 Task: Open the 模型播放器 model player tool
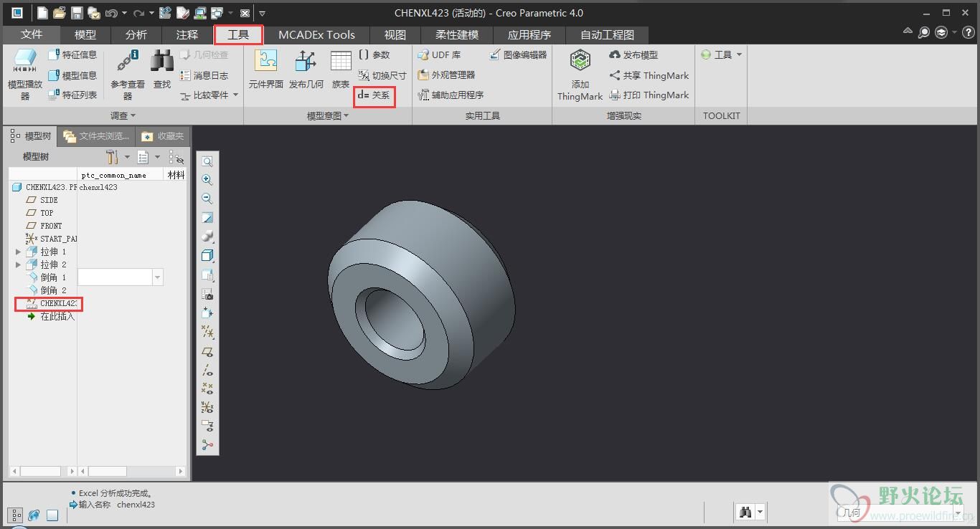(x=25, y=75)
